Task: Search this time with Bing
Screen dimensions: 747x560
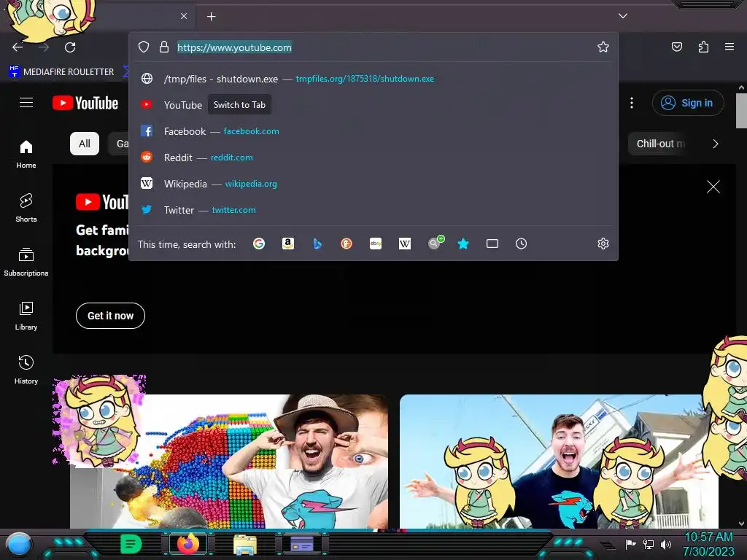Action: tap(317, 244)
